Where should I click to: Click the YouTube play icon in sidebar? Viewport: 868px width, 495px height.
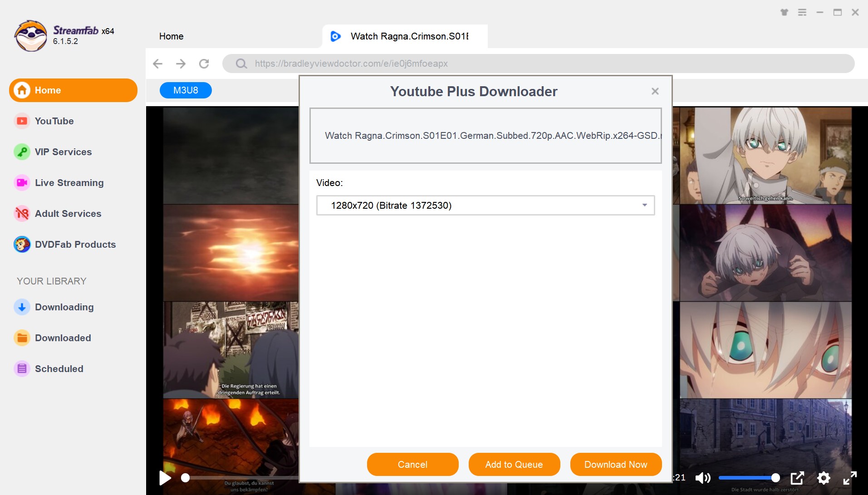pos(22,121)
